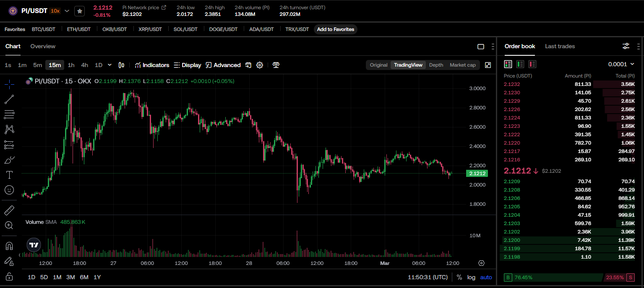Switch to the Last trades tab
The image size is (644, 288).
pos(560,46)
